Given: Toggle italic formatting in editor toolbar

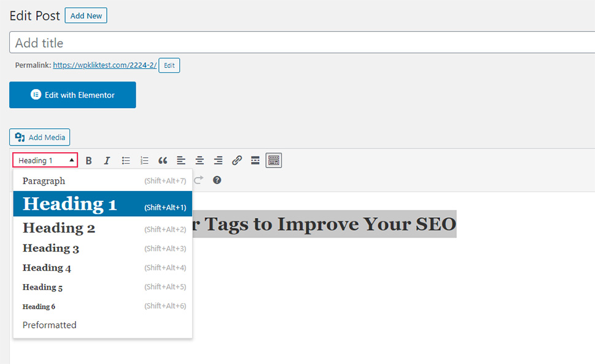Looking at the screenshot, I should coord(107,160).
